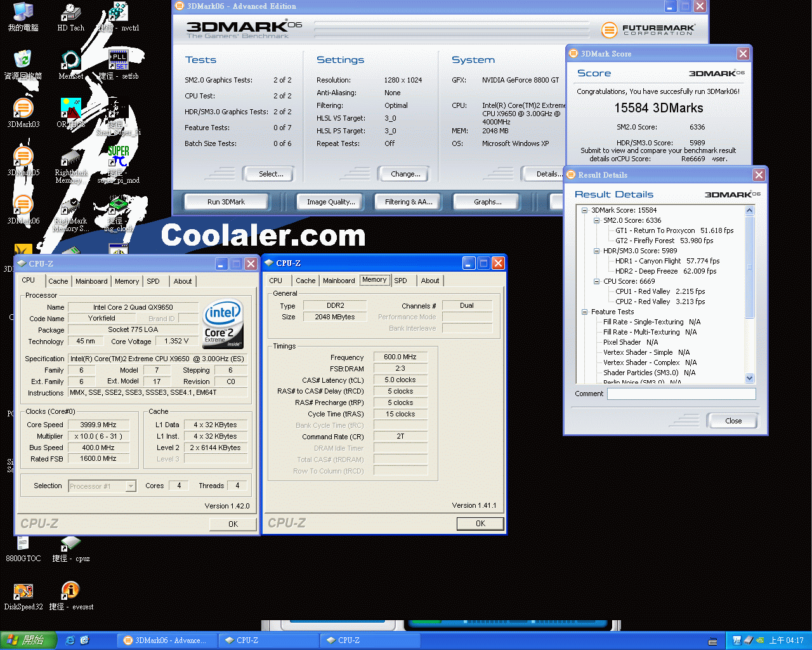Collapse the HDR/SM3.0 Score: 5989 node
The height and width of the screenshot is (650, 812).
click(x=596, y=251)
